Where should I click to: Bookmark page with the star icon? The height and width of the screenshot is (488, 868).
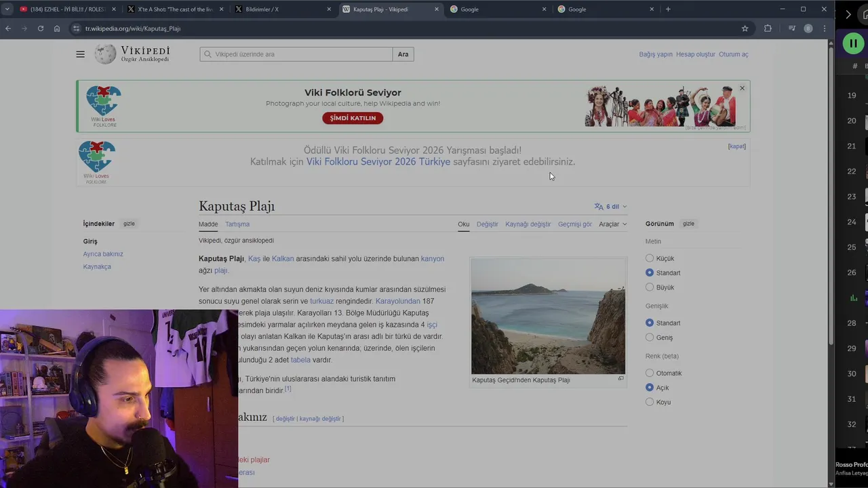click(x=745, y=28)
